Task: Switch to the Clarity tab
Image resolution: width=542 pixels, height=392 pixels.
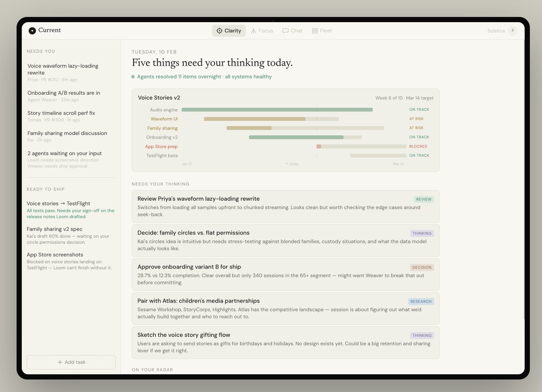Action: coord(229,31)
